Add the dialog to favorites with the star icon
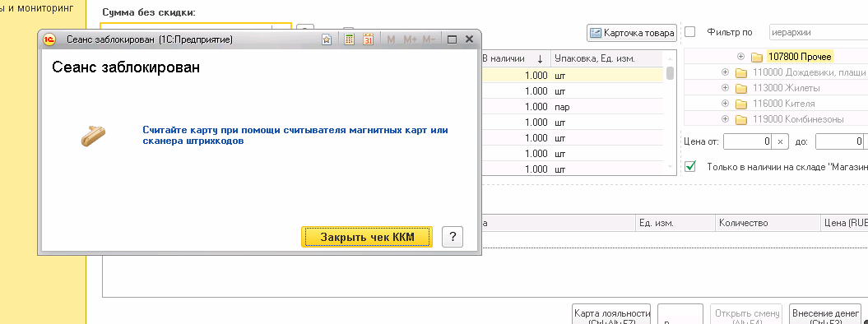Image resolution: width=868 pixels, height=324 pixels. pos(327,39)
